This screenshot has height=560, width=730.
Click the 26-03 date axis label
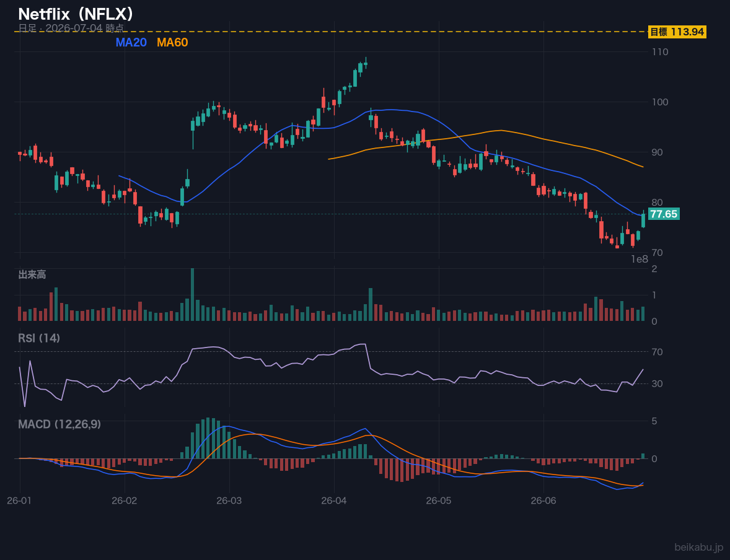(x=229, y=501)
